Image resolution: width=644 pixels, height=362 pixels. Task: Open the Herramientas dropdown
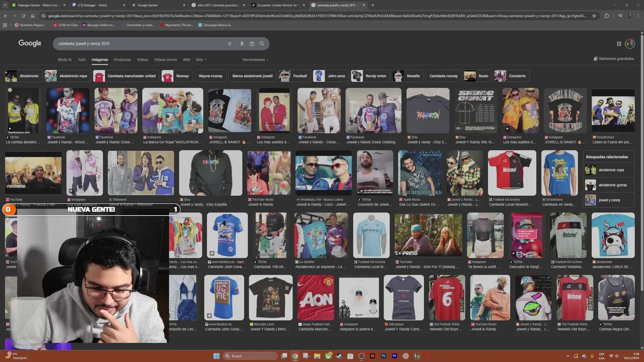pyautogui.click(x=255, y=60)
